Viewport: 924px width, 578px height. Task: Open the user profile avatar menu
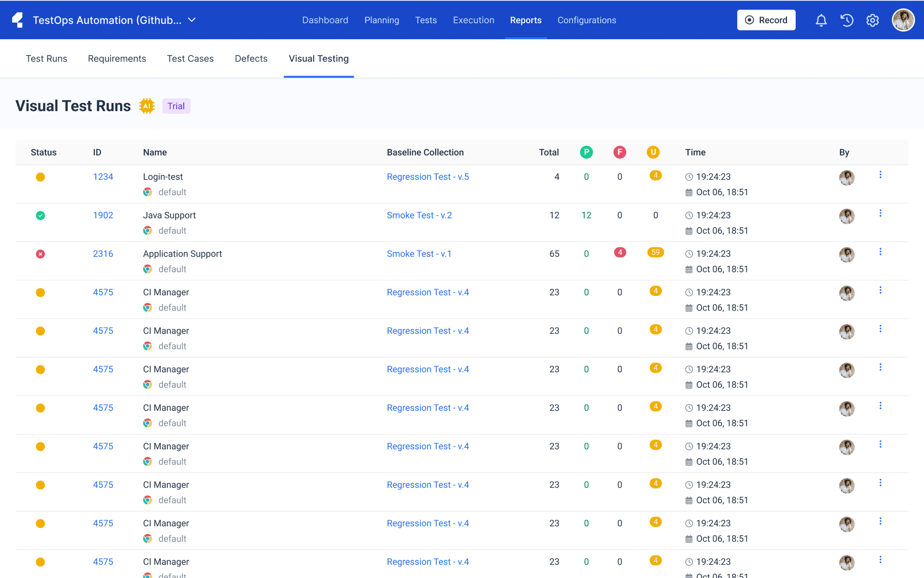pyautogui.click(x=903, y=20)
